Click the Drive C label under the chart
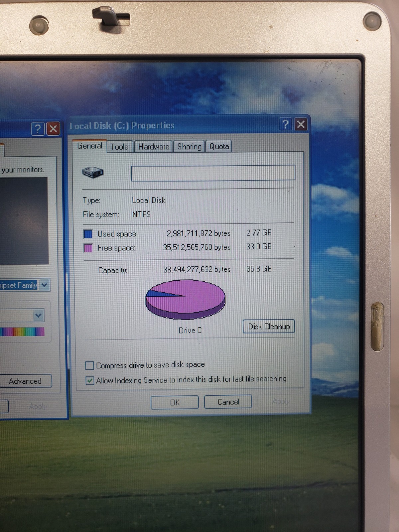This screenshot has height=532, width=399. 190,331
